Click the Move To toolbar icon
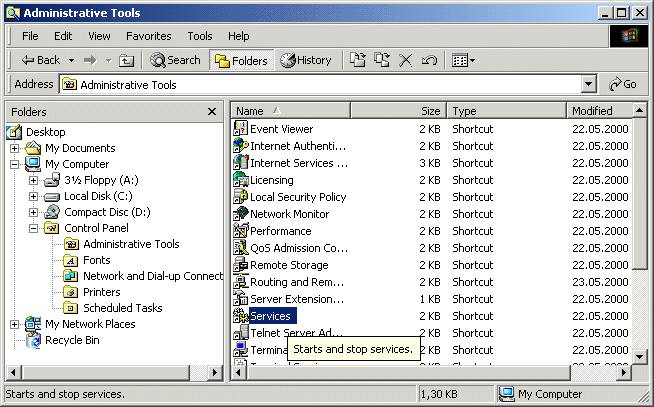Image resolution: width=654 pixels, height=407 pixels. click(x=358, y=60)
